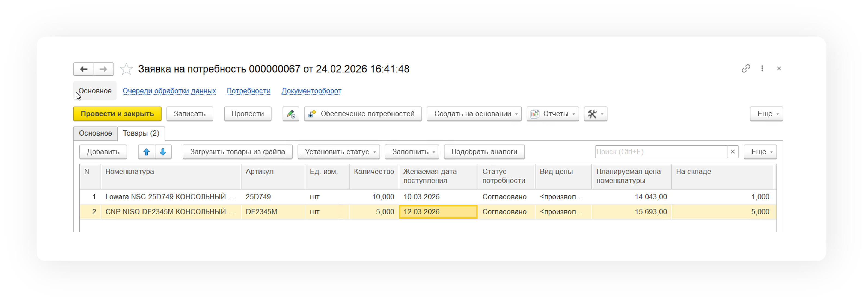Click the forward navigation arrow
868x303 pixels.
pyautogui.click(x=103, y=69)
